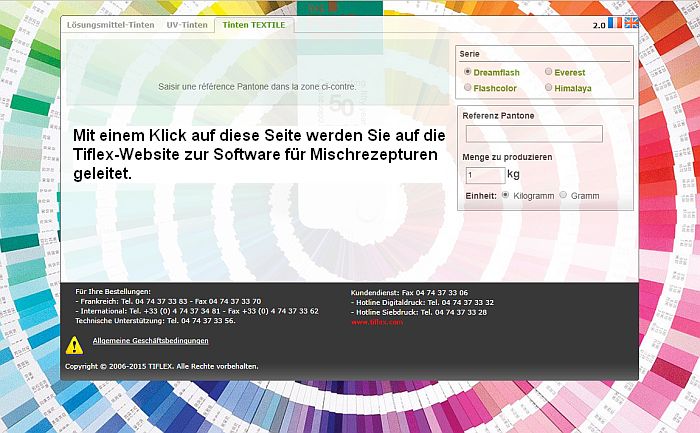Click the yellow warning triangle icon
The width and height of the screenshot is (700, 433).
tap(74, 345)
